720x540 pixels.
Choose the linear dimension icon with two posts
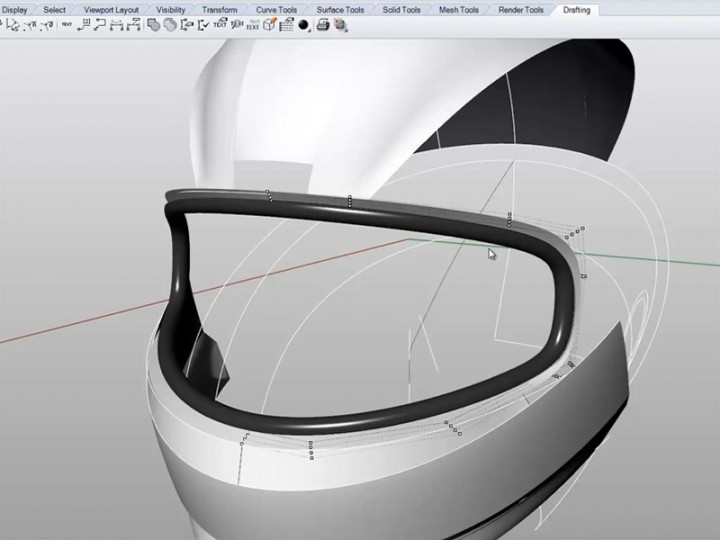(x=116, y=25)
